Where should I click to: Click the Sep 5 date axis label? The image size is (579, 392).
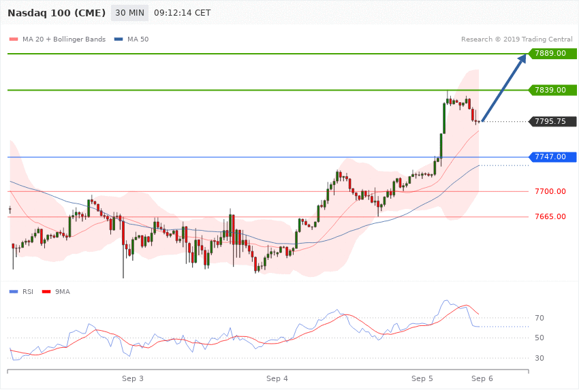(x=422, y=378)
